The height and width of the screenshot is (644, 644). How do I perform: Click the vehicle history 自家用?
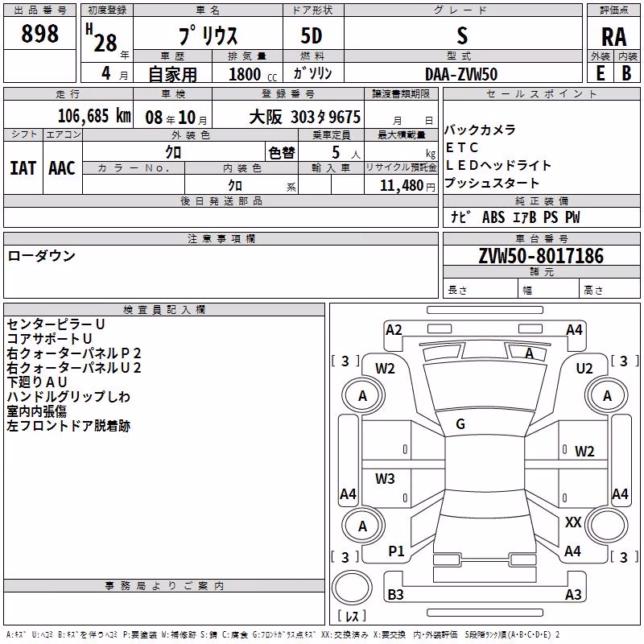pyautogui.click(x=172, y=74)
